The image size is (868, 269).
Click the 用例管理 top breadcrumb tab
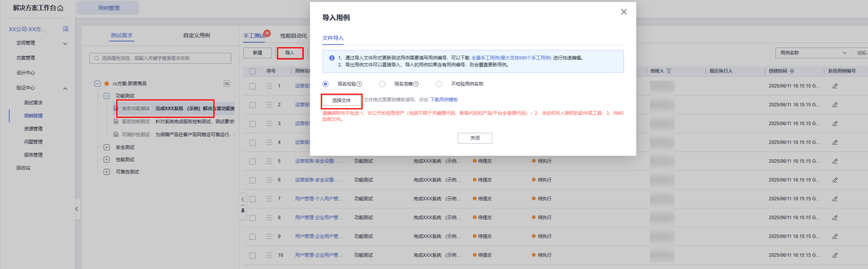point(109,8)
